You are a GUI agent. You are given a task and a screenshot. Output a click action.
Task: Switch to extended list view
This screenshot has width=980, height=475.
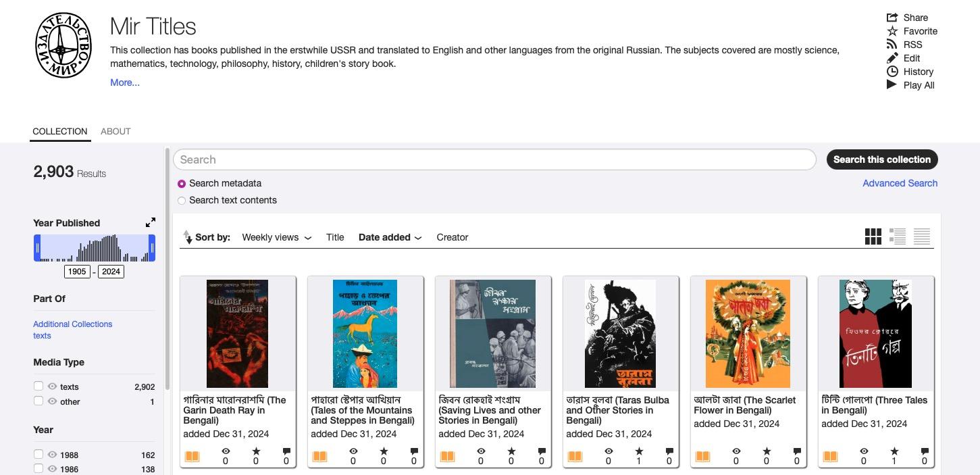tap(898, 236)
